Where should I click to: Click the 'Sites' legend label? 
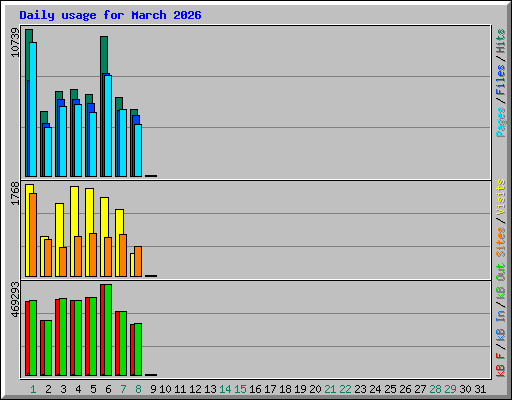click(x=500, y=242)
